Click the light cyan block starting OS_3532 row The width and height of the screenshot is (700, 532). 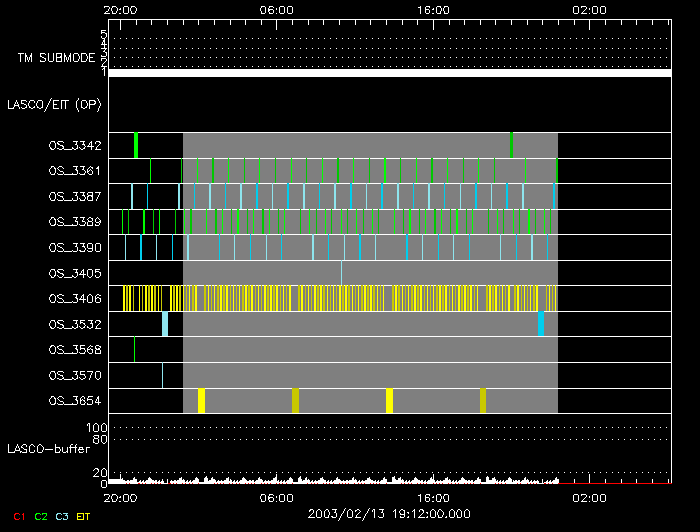165,324
